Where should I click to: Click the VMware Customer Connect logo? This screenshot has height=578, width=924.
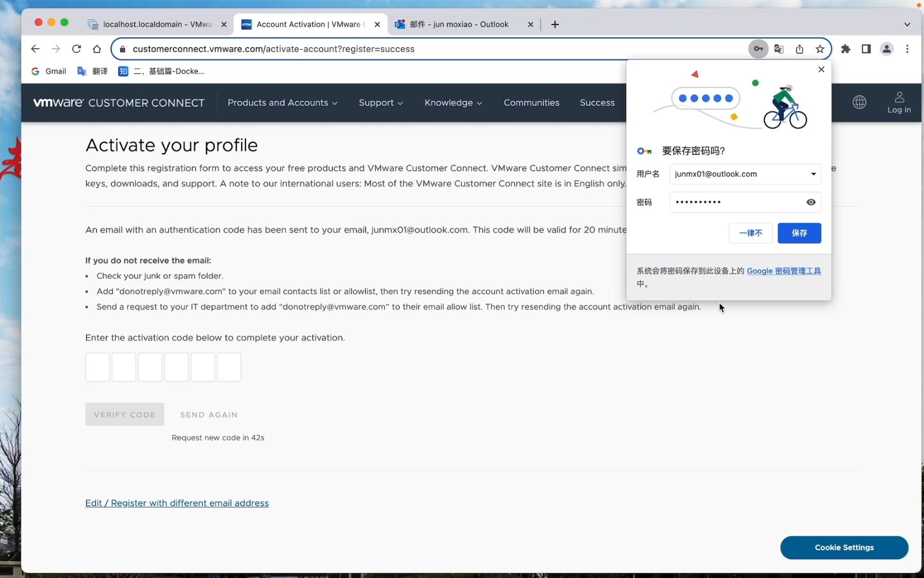[119, 103]
